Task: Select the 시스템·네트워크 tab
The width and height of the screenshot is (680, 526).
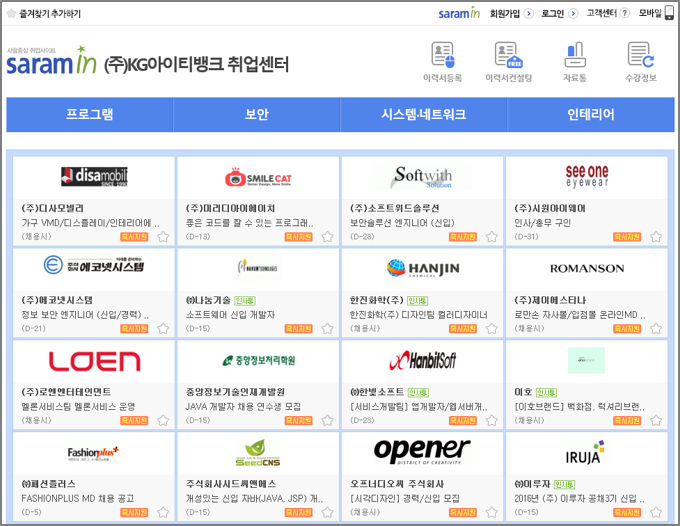Action: (424, 114)
